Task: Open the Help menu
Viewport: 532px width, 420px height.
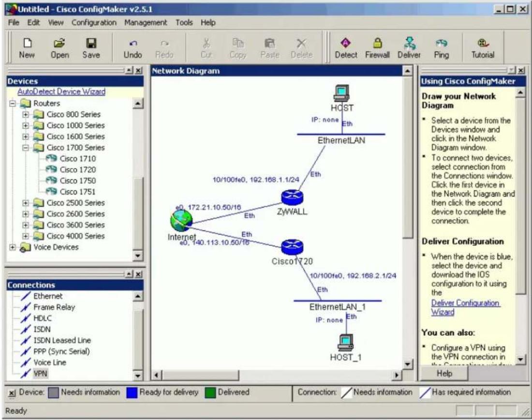Action: click(208, 22)
